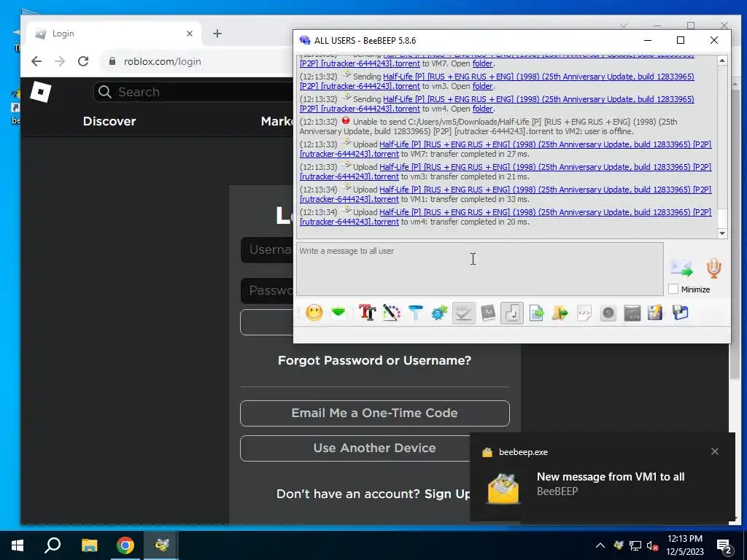The height and width of the screenshot is (560, 747).
Task: Switch to Chrome on the taskbar
Action: (125, 545)
